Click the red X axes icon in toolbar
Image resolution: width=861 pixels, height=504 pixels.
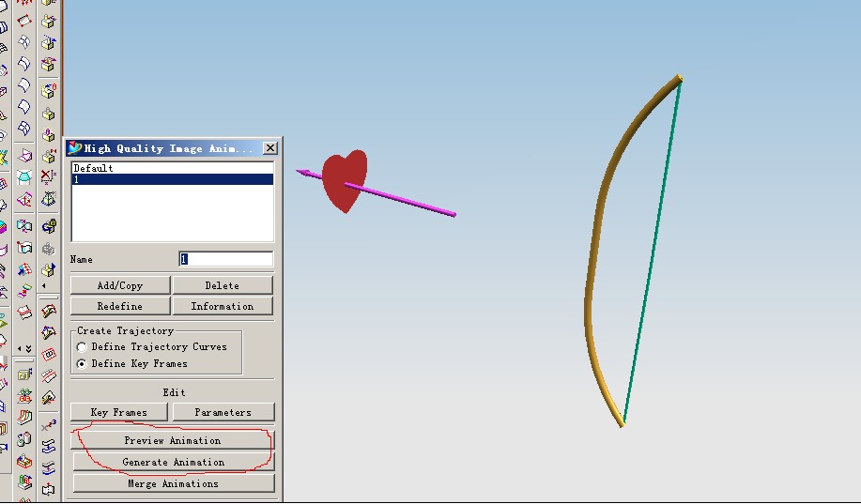(48, 175)
